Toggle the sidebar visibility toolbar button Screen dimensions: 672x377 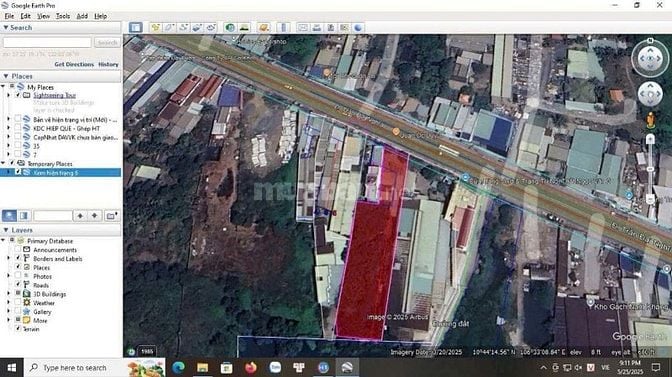click(x=135, y=28)
